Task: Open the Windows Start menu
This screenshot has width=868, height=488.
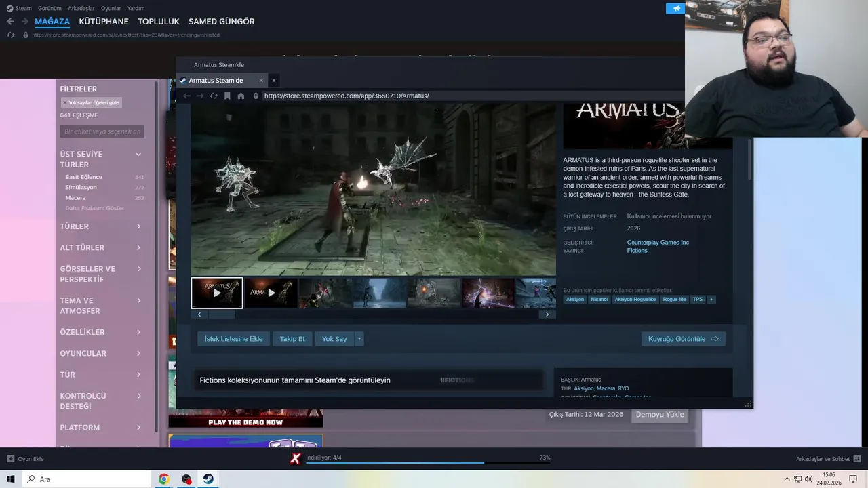Action: click(11, 479)
